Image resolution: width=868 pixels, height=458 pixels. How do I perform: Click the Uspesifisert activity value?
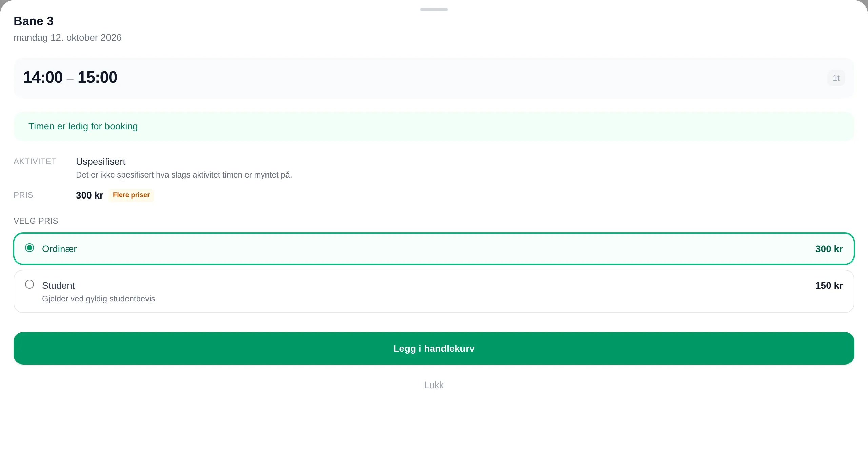(101, 162)
